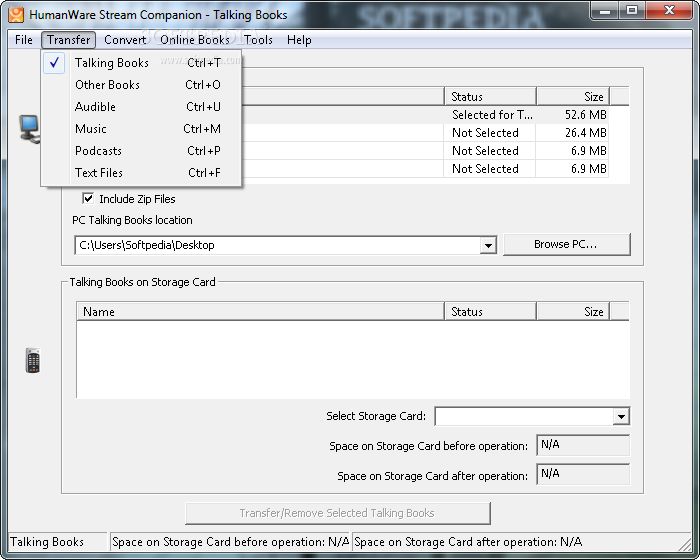Click the HumanWare app icon in title bar

(16, 14)
